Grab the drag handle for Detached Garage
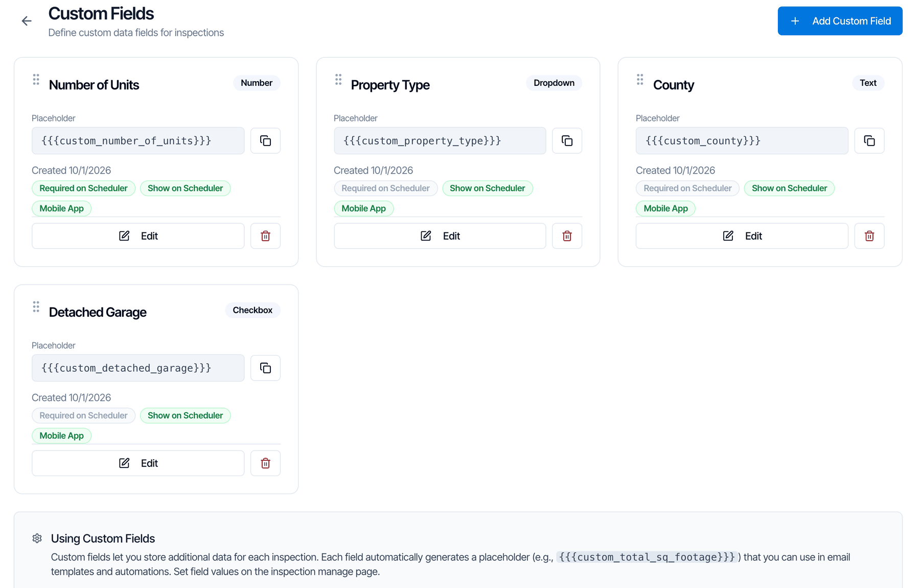 pyautogui.click(x=36, y=307)
